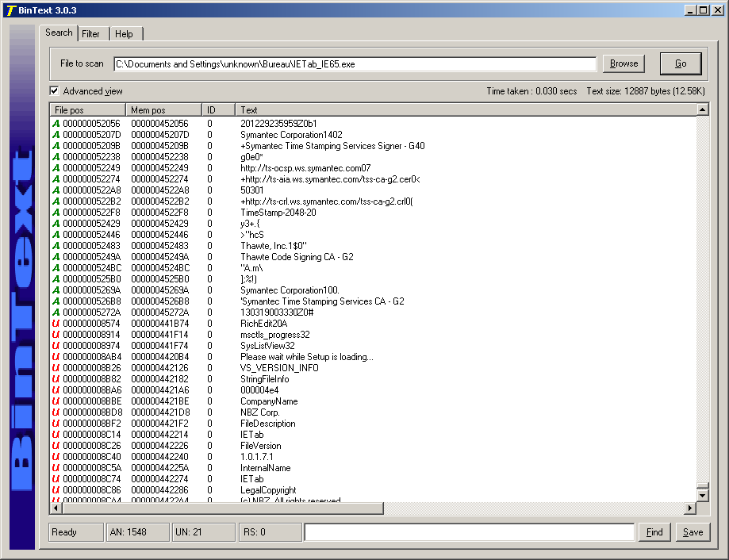The height and width of the screenshot is (560, 729).
Task: Click the Save button
Action: pos(693,532)
